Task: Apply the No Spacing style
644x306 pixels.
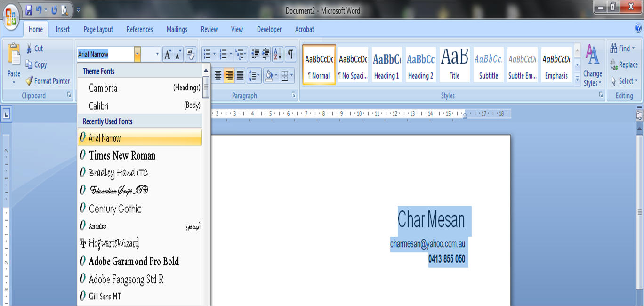Action: (x=353, y=65)
